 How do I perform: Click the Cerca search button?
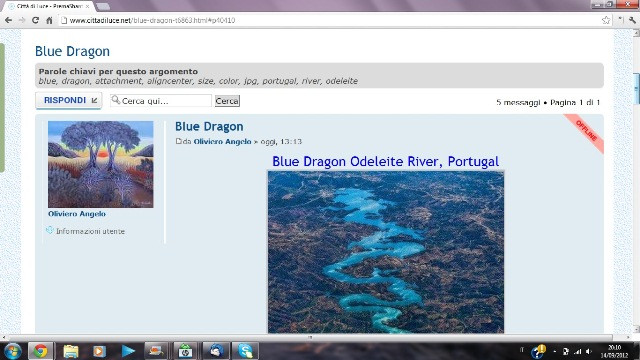[x=227, y=101]
